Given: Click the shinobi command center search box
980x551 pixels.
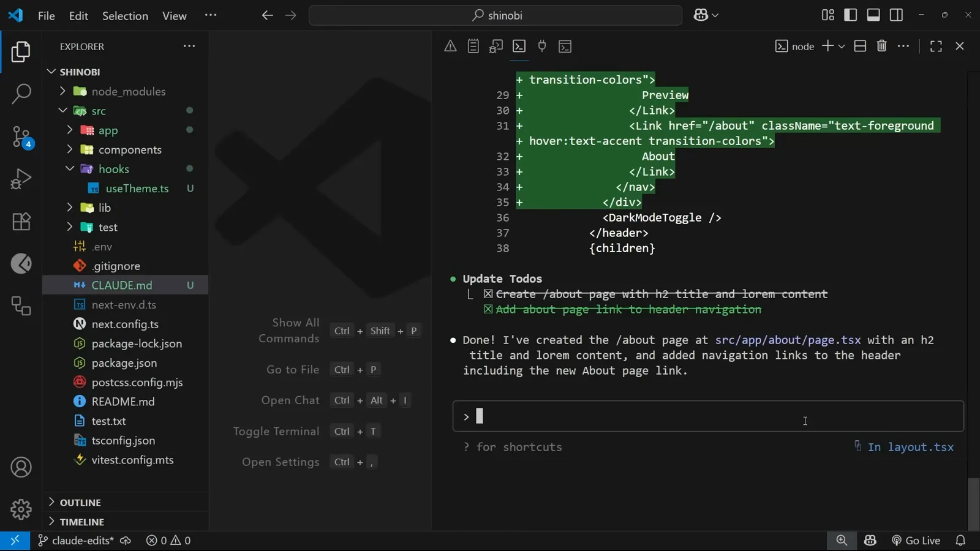Looking at the screenshot, I should [x=495, y=15].
